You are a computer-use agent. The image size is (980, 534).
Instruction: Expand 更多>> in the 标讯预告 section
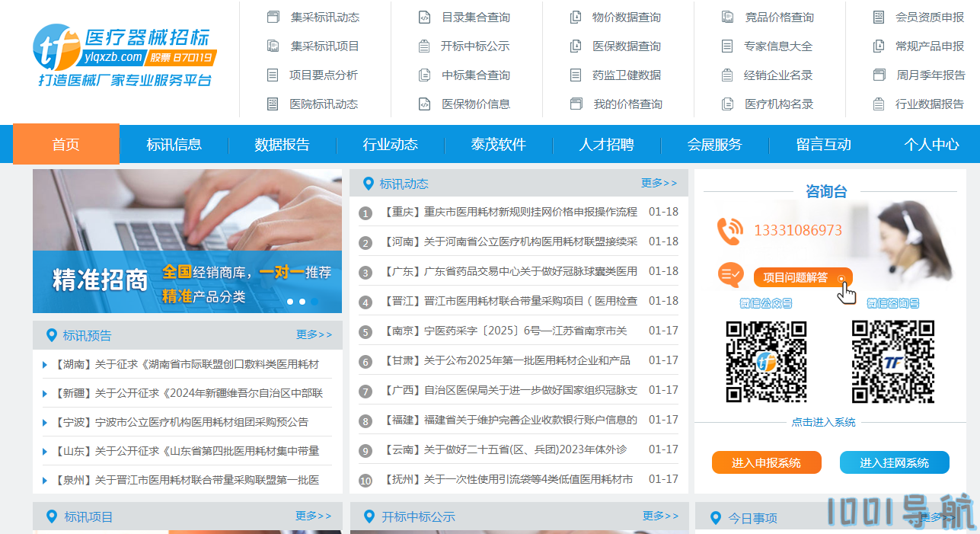coord(314,334)
